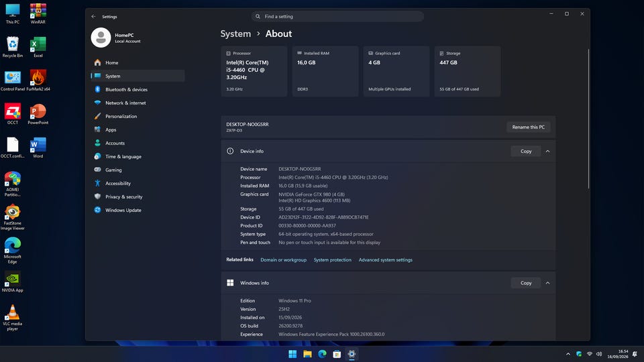Open Personalization settings
The image size is (644, 362).
138,116
